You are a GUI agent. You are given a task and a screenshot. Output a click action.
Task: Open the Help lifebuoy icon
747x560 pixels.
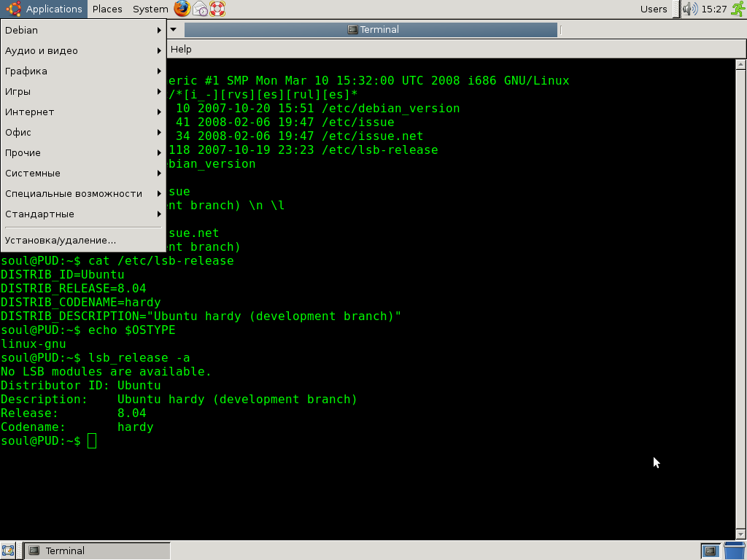pyautogui.click(x=217, y=9)
